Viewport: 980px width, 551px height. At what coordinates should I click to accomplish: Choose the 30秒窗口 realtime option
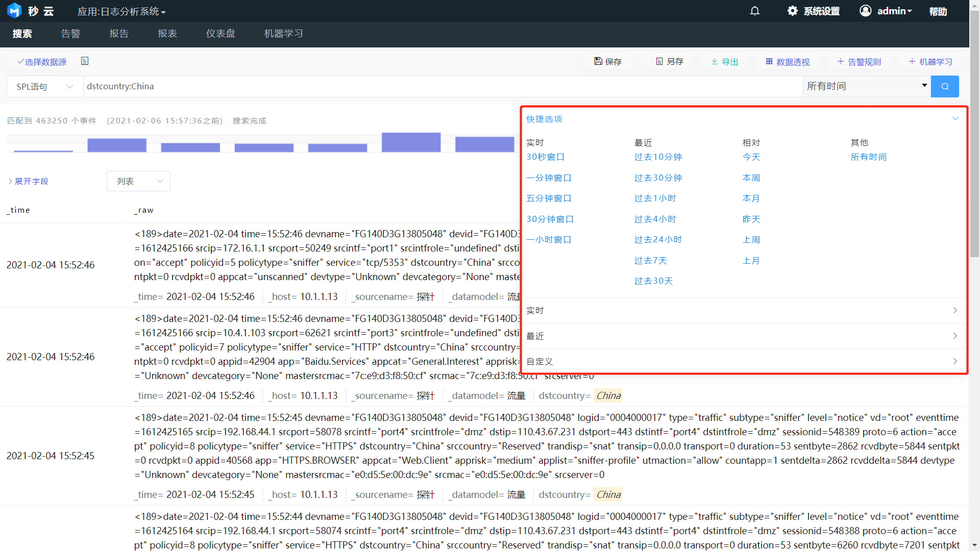pos(545,157)
